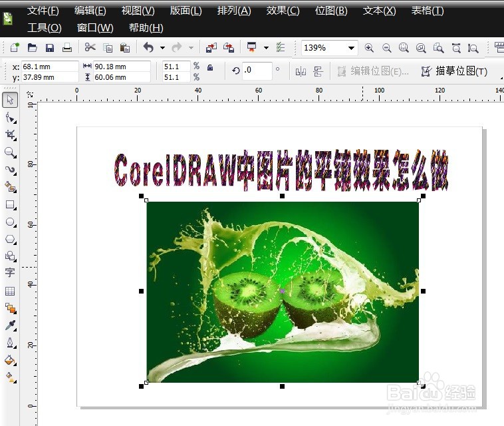
Task: Toggle the lock ratio padlock
Action: tap(210, 68)
